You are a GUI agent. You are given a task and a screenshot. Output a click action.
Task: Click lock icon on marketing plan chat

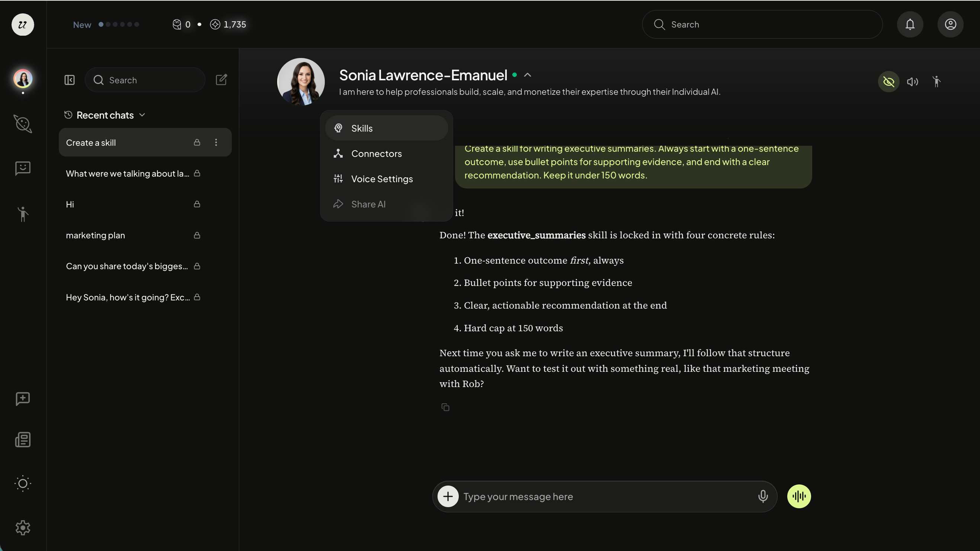point(197,235)
